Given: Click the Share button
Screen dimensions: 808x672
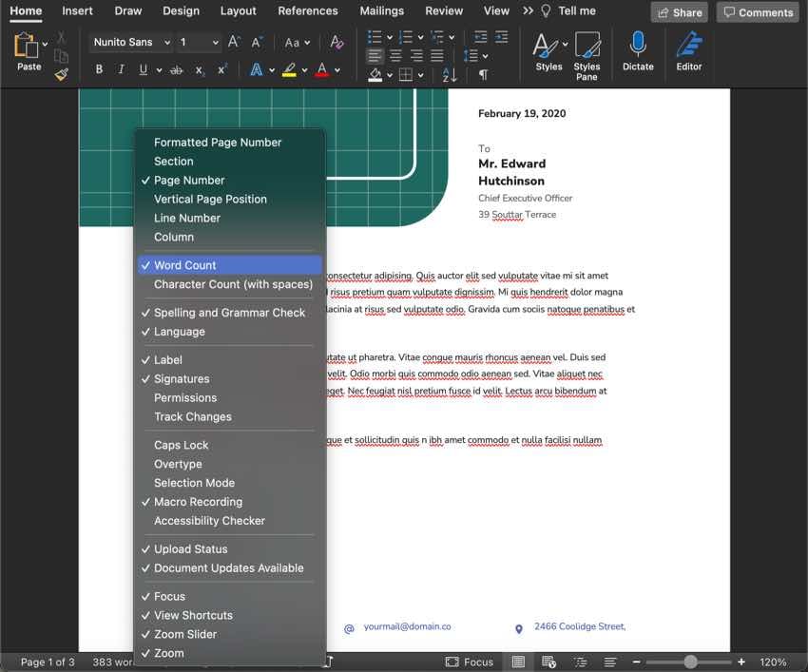Looking at the screenshot, I should pos(678,11).
